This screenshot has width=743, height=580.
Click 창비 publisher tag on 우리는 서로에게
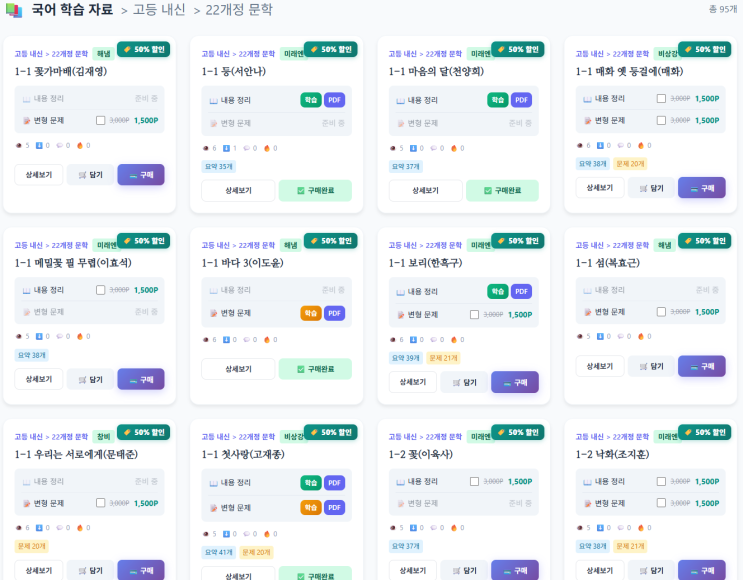pos(104,437)
